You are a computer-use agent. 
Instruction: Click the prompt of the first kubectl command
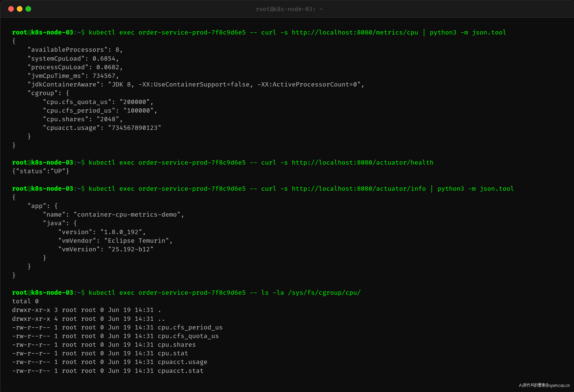coord(48,33)
